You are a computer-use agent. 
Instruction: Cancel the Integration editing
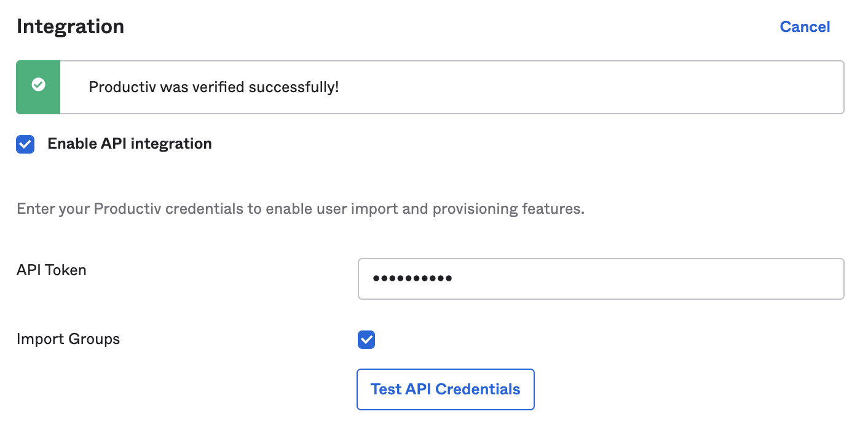click(805, 27)
